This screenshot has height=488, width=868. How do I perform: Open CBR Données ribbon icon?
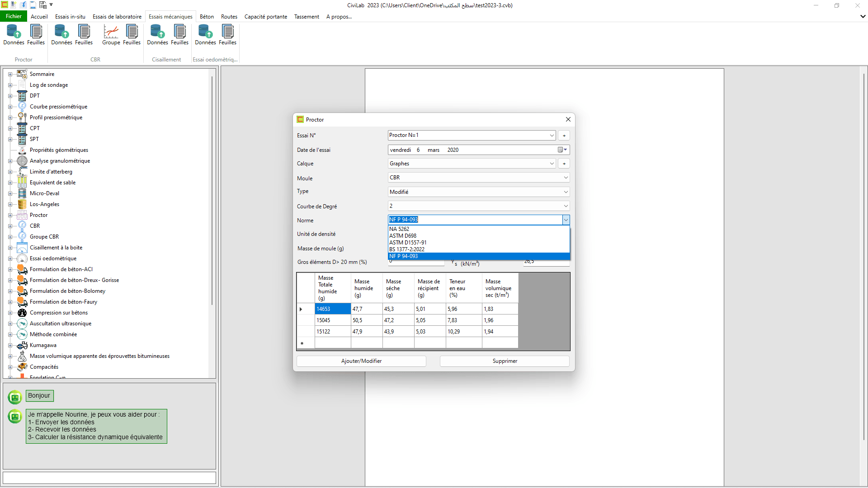pyautogui.click(x=61, y=35)
